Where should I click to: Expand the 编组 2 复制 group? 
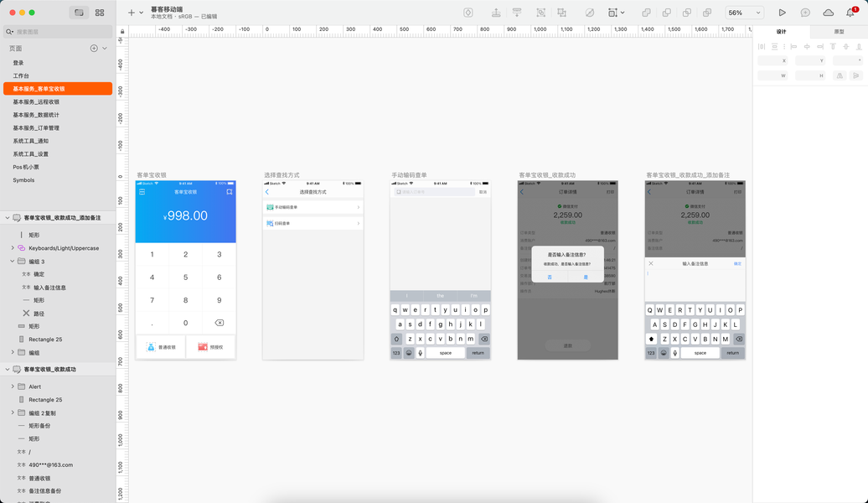coord(13,412)
